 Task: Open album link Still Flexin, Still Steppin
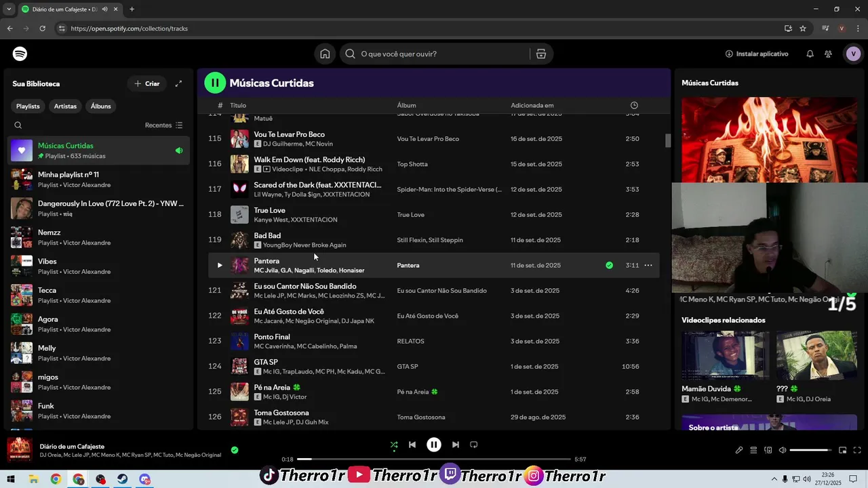pyautogui.click(x=430, y=240)
